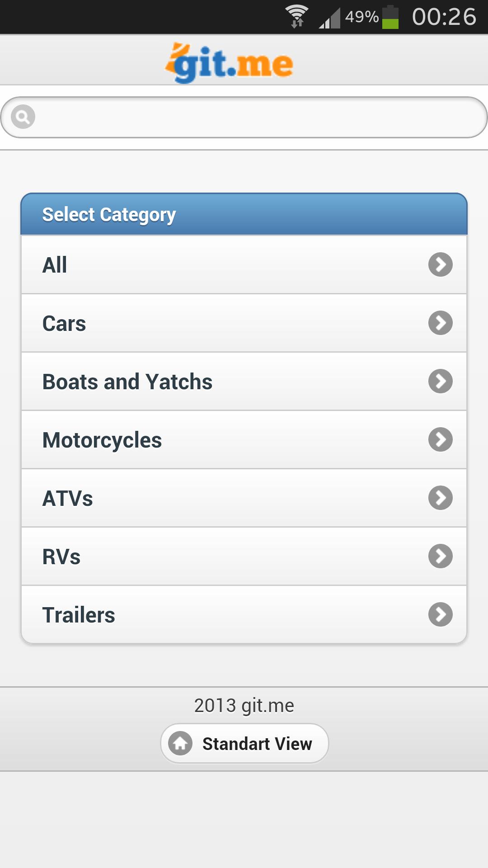Choose the All category label

(55, 265)
